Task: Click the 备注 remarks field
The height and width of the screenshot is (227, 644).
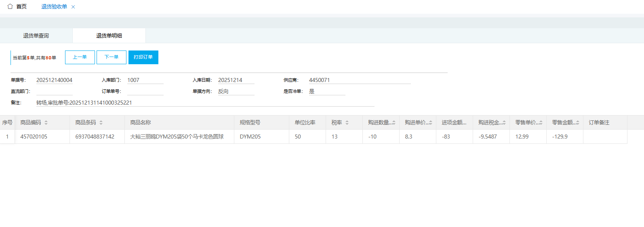Action: (205, 103)
